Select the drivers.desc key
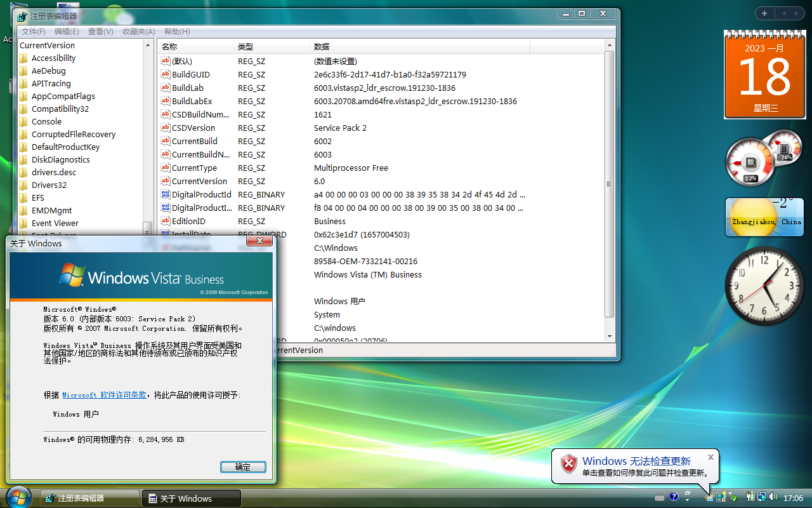 (x=54, y=173)
